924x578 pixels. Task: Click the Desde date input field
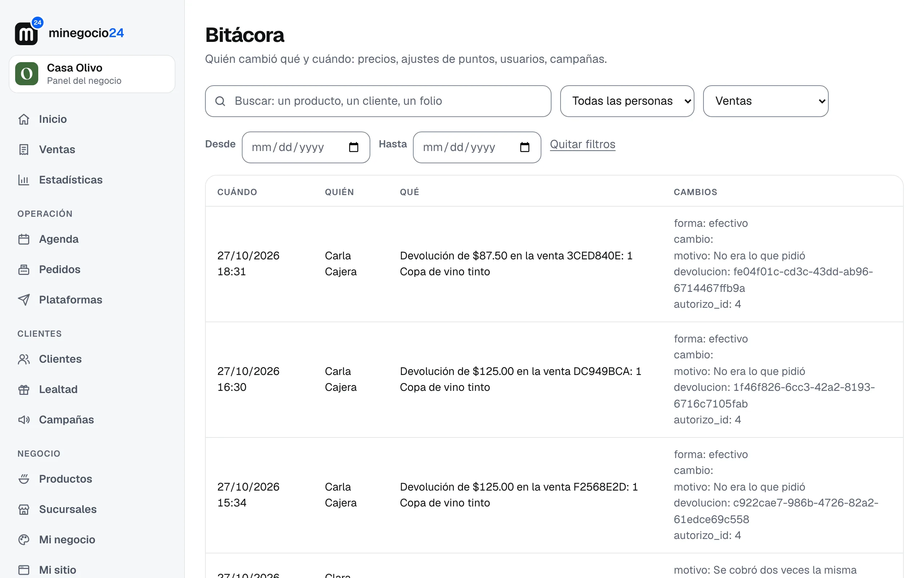(306, 147)
